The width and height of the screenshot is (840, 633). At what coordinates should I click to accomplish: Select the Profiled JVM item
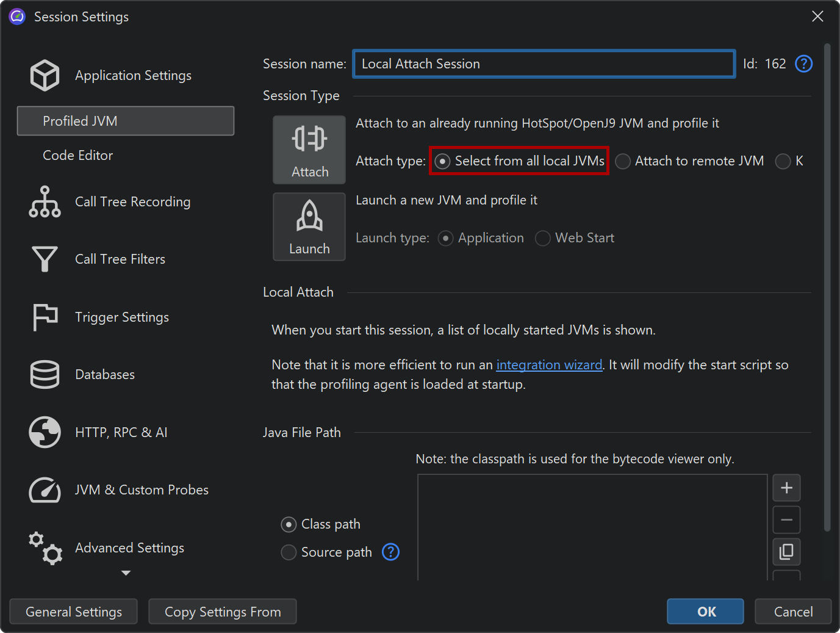click(125, 121)
